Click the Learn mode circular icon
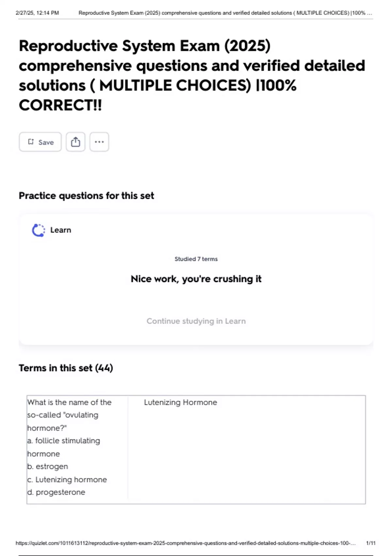The width and height of the screenshot is (392, 556). pyautogui.click(x=38, y=230)
